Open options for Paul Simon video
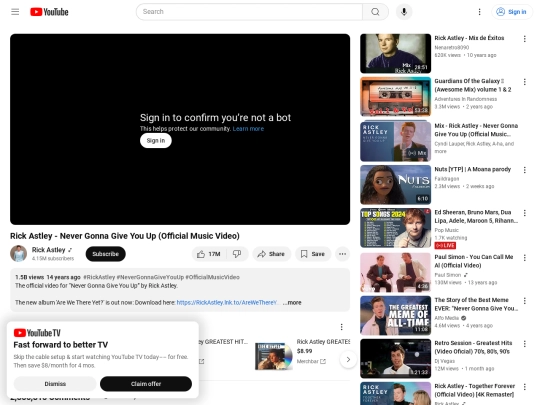The width and height of the screenshot is (540, 405). click(x=525, y=258)
